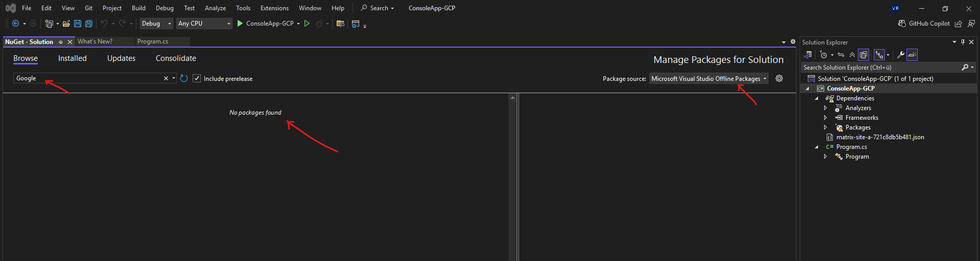Click the VR user account avatar

tap(895, 8)
